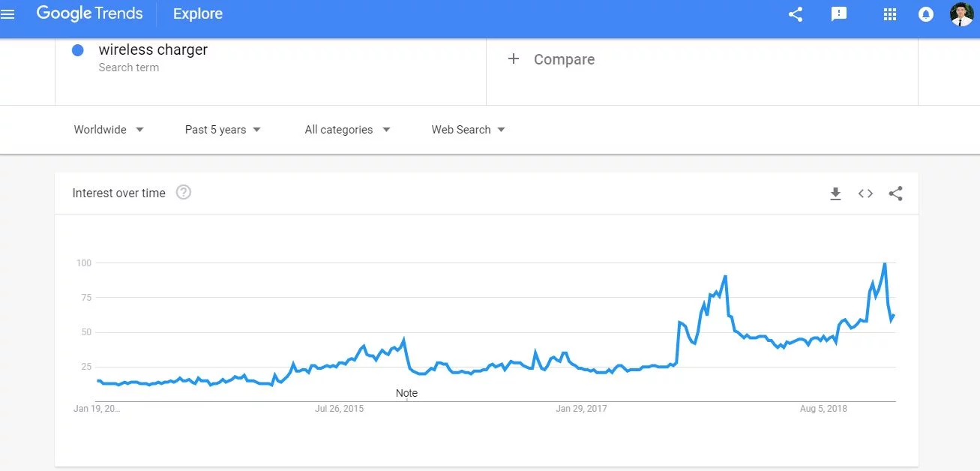Image resolution: width=980 pixels, height=471 pixels.
Task: Click the Compare add term button
Action: (551, 59)
